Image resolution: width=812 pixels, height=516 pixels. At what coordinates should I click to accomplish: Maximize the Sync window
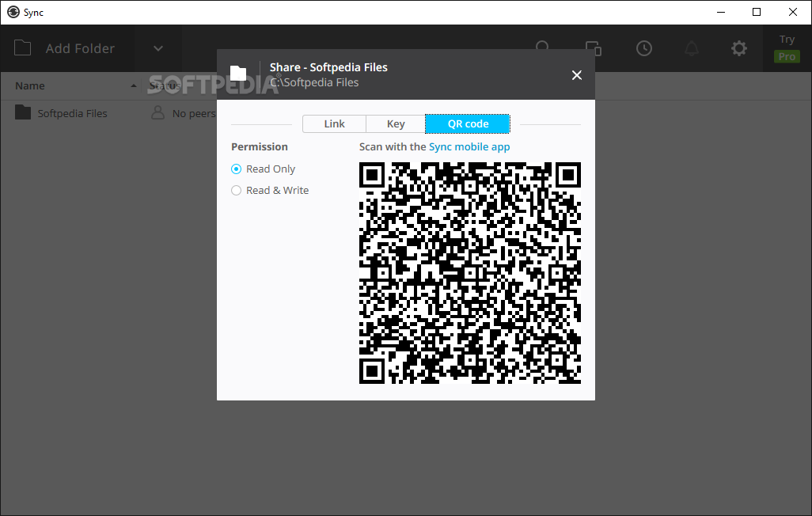757,12
